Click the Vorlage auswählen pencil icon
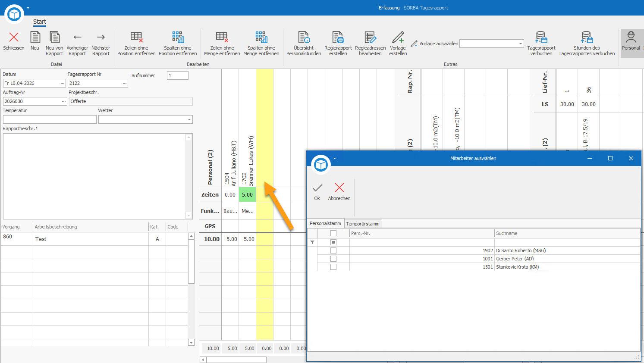644x363 pixels. click(414, 44)
